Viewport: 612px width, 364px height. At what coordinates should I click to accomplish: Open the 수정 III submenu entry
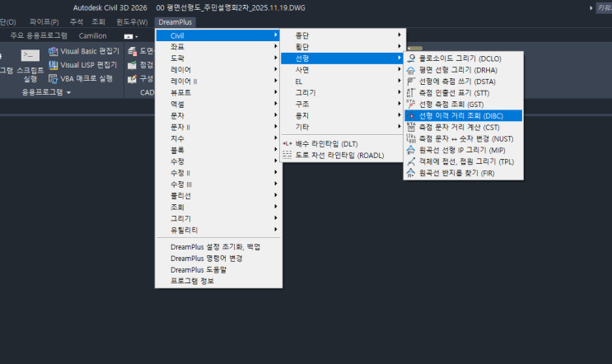(x=218, y=184)
